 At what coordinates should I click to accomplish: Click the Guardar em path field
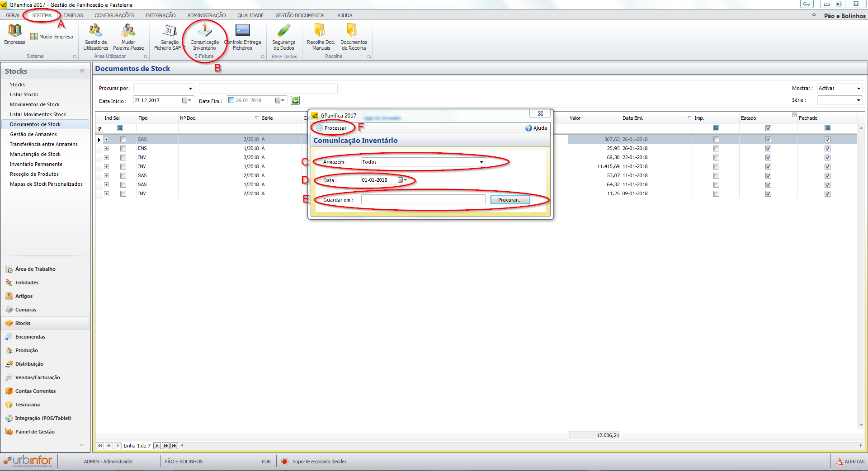coord(423,200)
